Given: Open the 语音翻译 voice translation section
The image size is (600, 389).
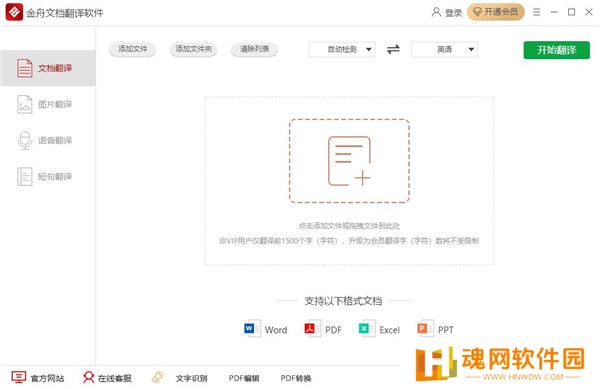Looking at the screenshot, I should 47,140.
